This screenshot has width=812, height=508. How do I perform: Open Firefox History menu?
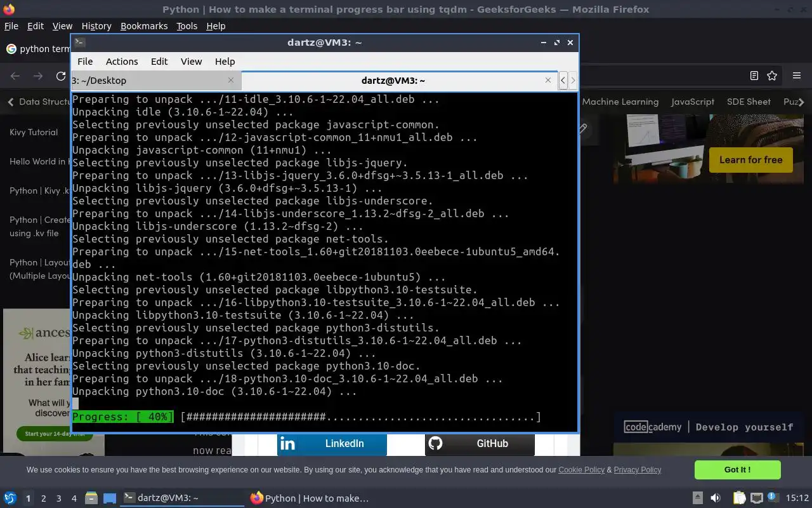[x=96, y=26]
